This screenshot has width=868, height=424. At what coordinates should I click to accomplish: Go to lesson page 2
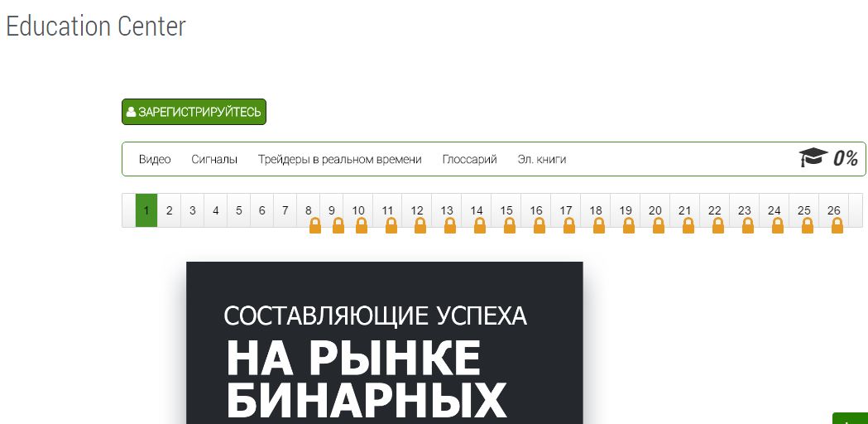point(170,210)
